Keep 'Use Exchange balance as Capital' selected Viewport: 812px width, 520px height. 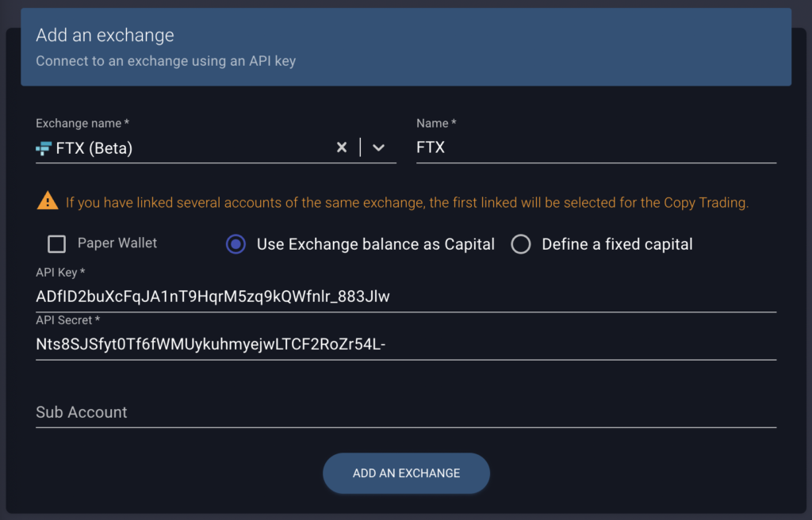[236, 244]
